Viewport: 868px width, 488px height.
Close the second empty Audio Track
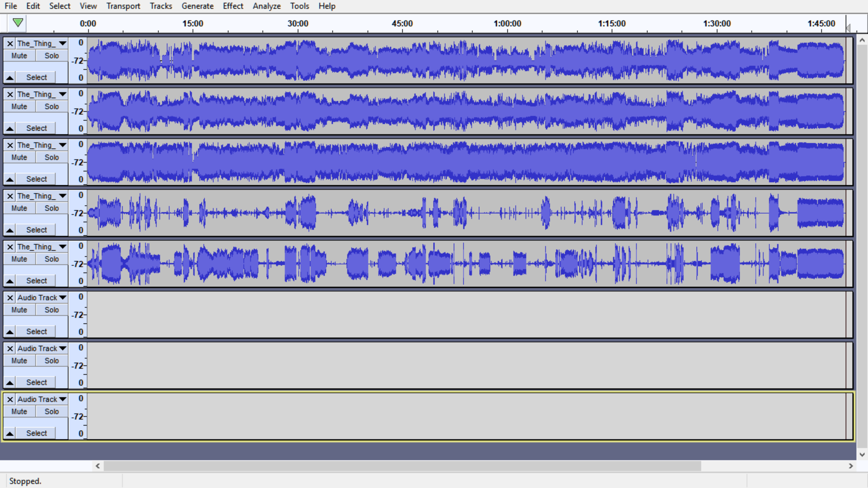click(10, 349)
